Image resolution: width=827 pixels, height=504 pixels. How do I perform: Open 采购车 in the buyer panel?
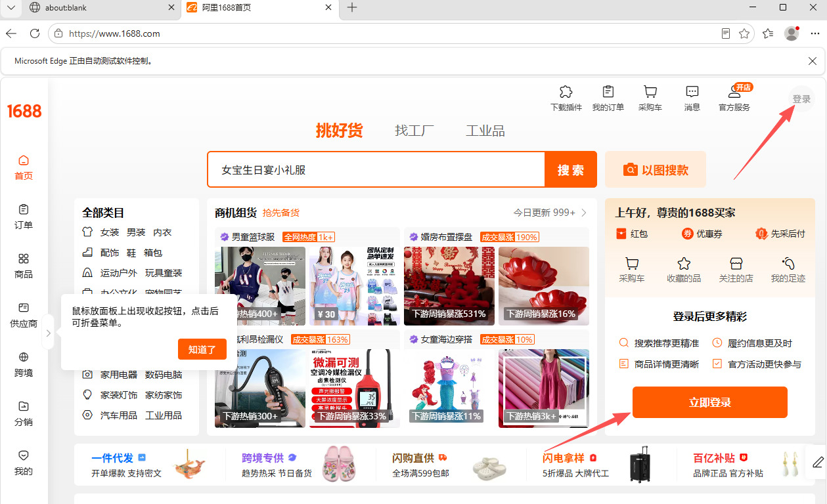(x=632, y=270)
